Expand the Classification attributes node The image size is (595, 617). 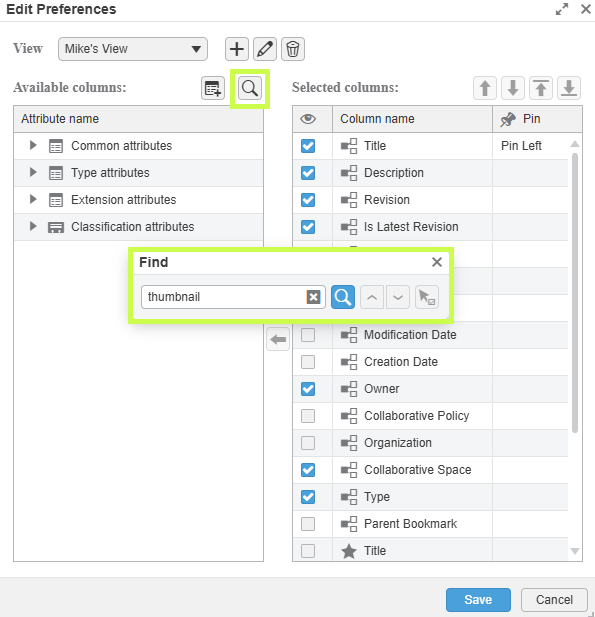pos(33,226)
